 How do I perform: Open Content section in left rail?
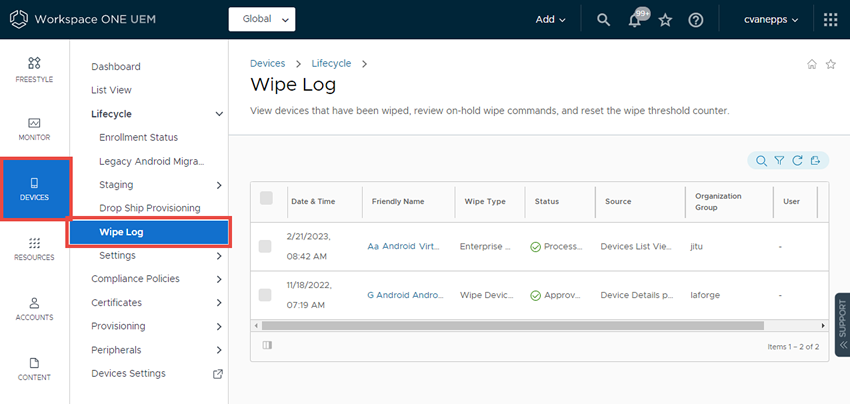point(34,368)
